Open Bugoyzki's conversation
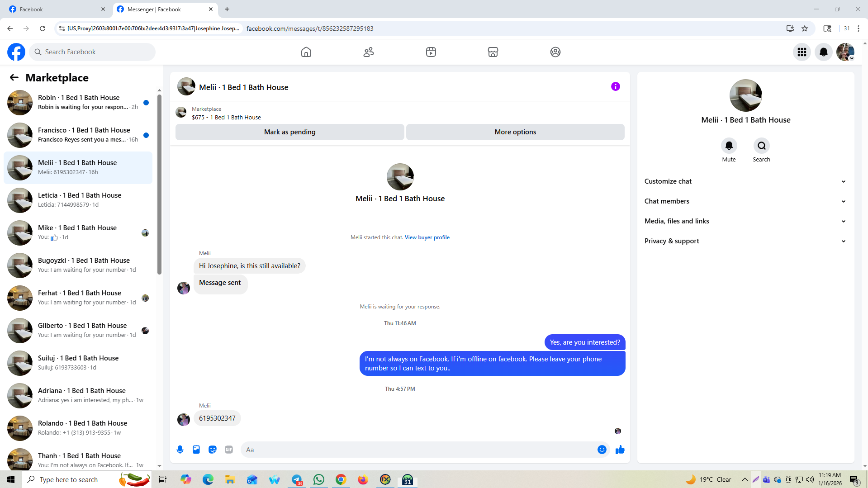The height and width of the screenshot is (488, 868). tap(78, 265)
